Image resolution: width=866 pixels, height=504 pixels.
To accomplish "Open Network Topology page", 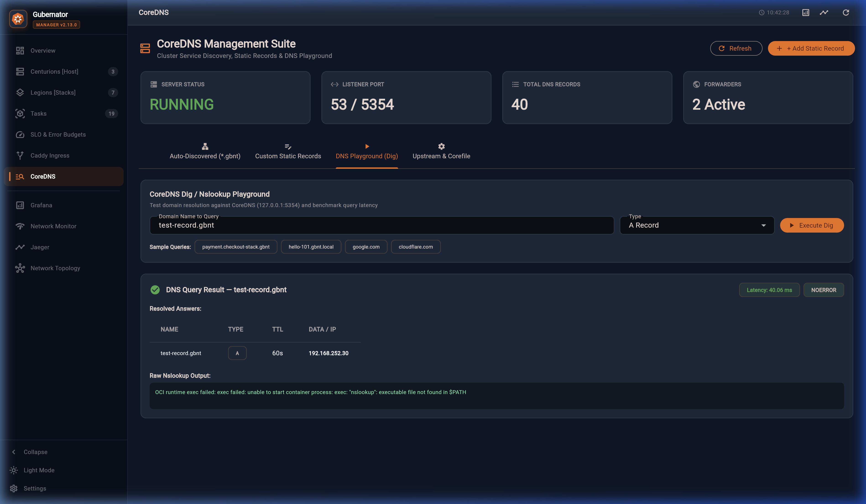I will pyautogui.click(x=64, y=268).
